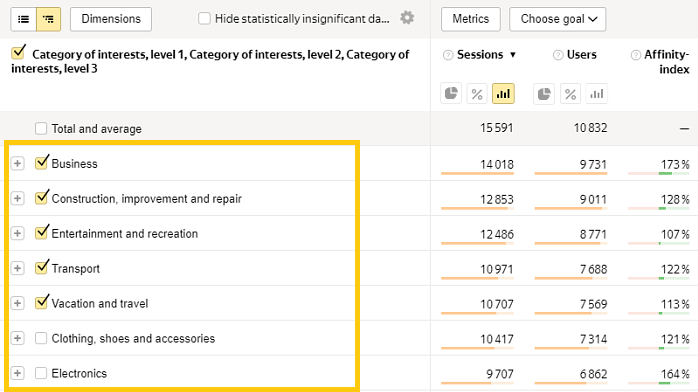This screenshot has height=392, width=698.
Task: Enable Hide statistically insignificant data checkbox
Action: 204,19
